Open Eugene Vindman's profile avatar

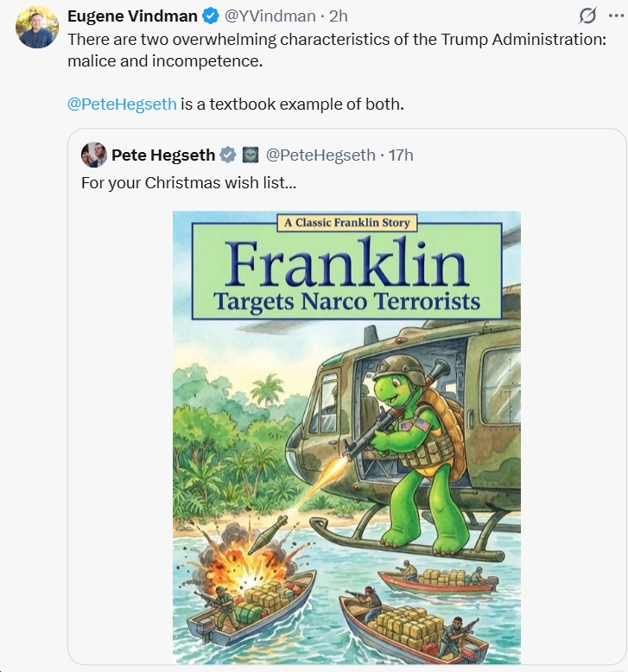(x=37, y=27)
